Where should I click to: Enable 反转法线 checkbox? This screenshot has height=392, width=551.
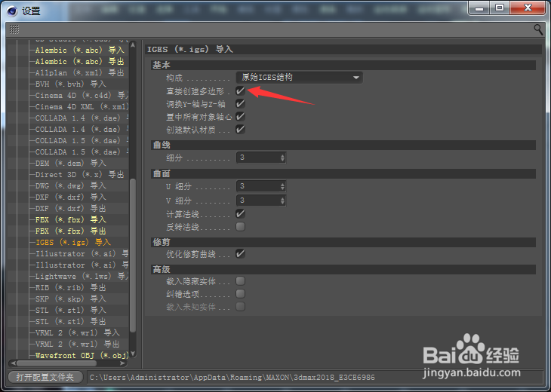pos(240,227)
